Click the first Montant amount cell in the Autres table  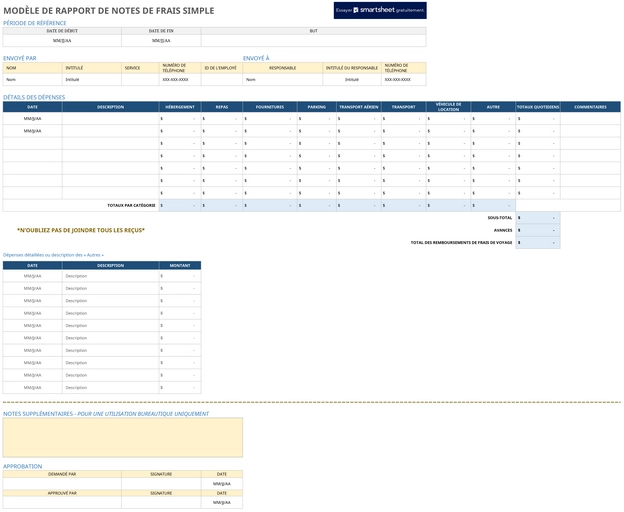[x=180, y=276]
